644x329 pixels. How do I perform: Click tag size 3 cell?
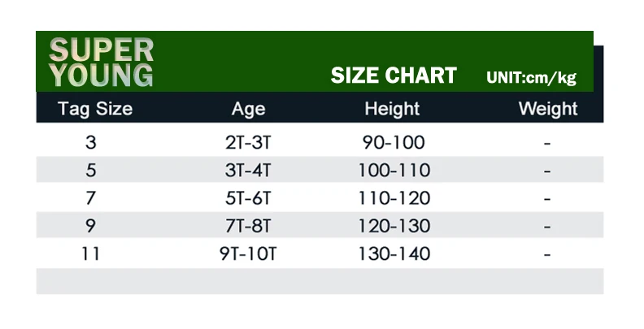pyautogui.click(x=91, y=143)
